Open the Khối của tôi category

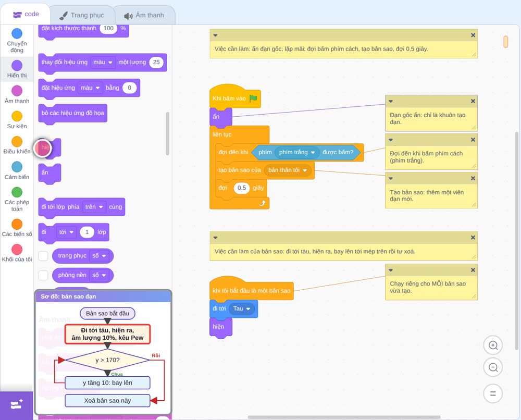(17, 253)
